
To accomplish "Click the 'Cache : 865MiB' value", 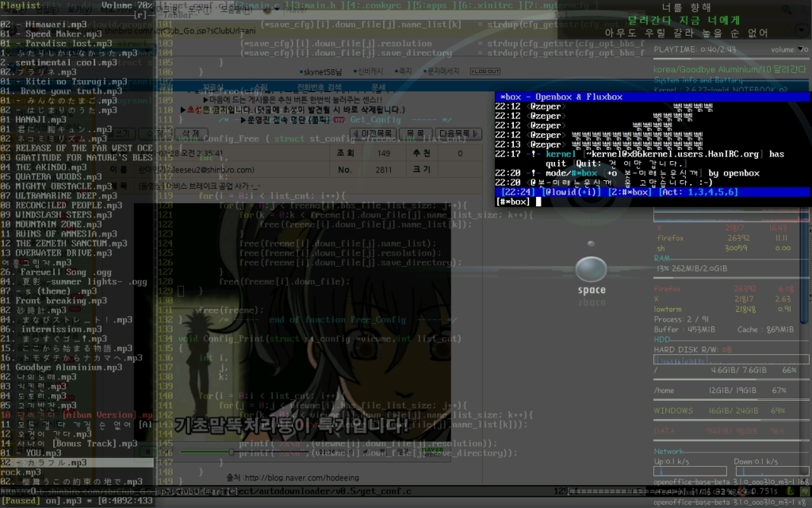I will click(x=765, y=329).
